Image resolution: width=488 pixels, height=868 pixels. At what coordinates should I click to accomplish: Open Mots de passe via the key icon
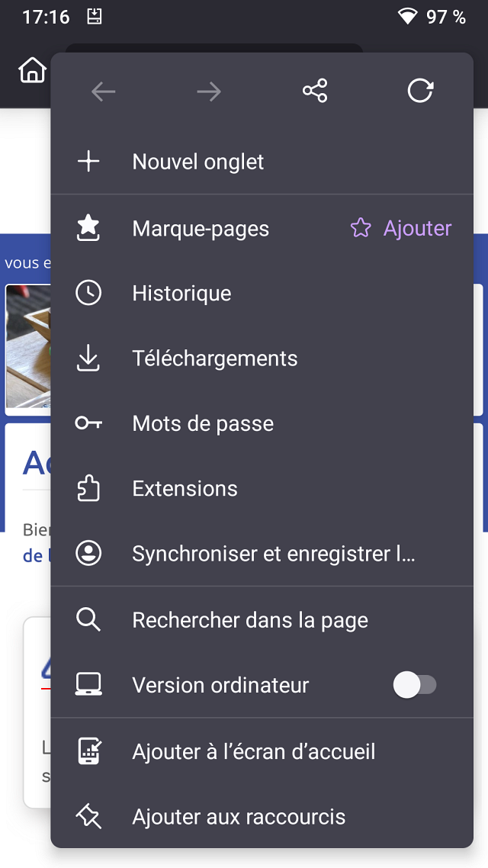[88, 423]
